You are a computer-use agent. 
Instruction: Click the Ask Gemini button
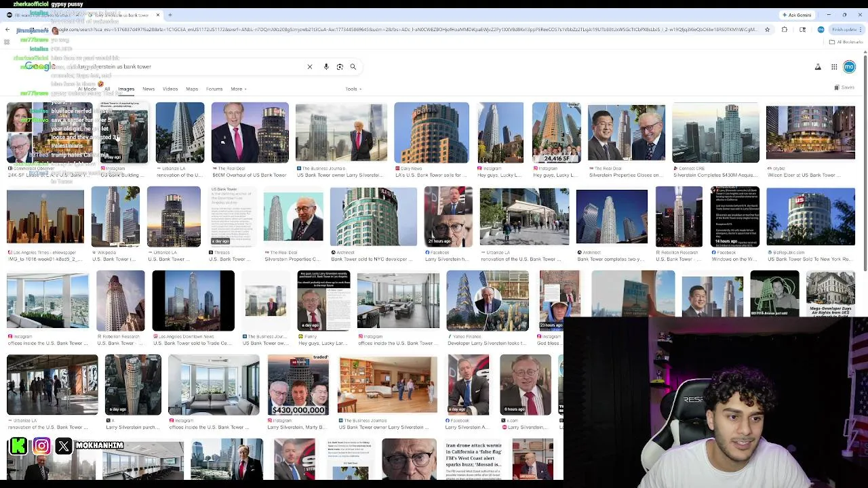point(797,15)
